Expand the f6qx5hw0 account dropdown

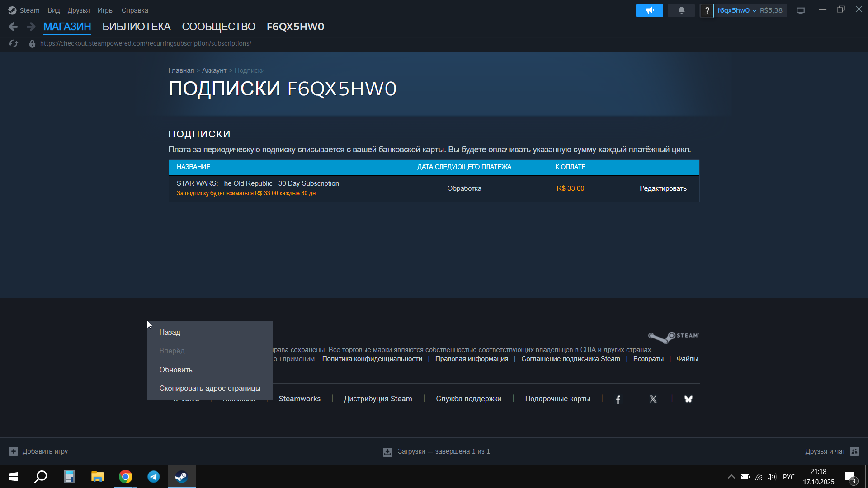pos(737,10)
